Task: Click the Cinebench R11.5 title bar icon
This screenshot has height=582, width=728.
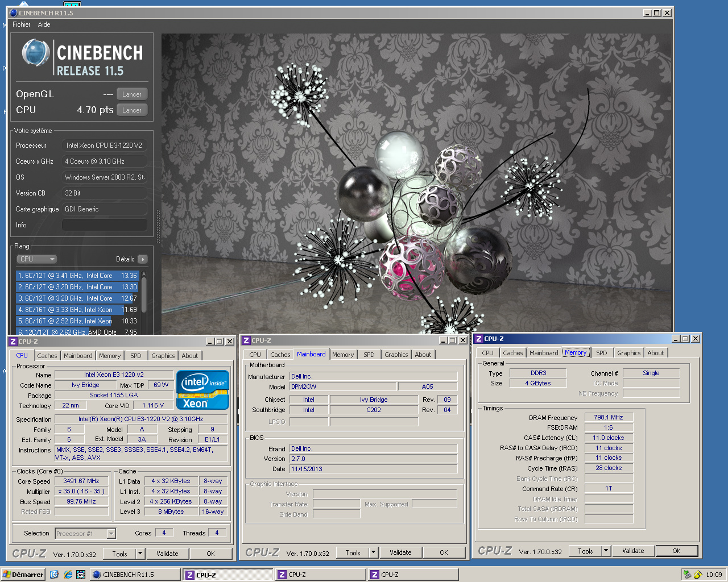Action: pyautogui.click(x=14, y=13)
